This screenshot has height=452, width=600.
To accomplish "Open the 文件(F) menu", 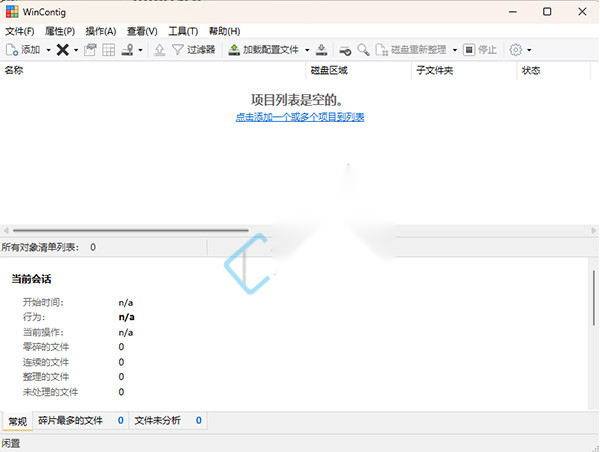I will [x=20, y=31].
